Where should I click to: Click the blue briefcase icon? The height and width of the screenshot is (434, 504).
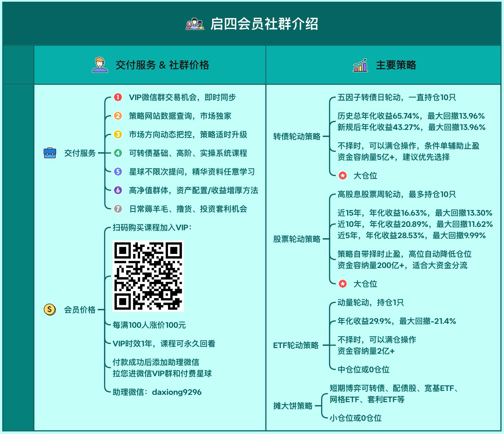pyautogui.click(x=50, y=153)
